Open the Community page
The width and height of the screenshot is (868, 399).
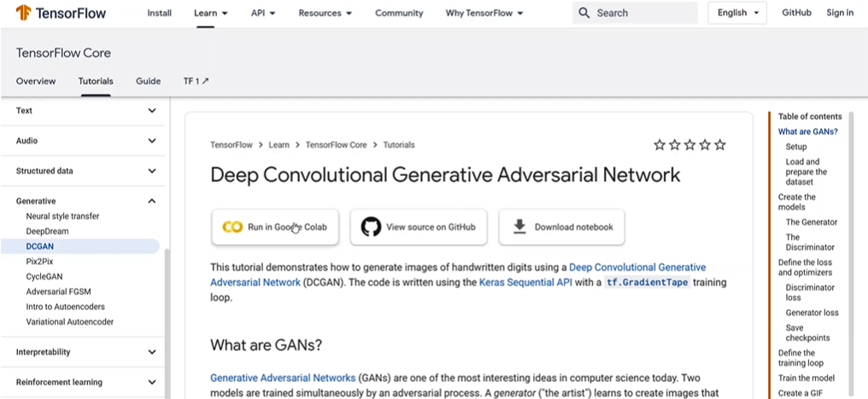click(399, 13)
